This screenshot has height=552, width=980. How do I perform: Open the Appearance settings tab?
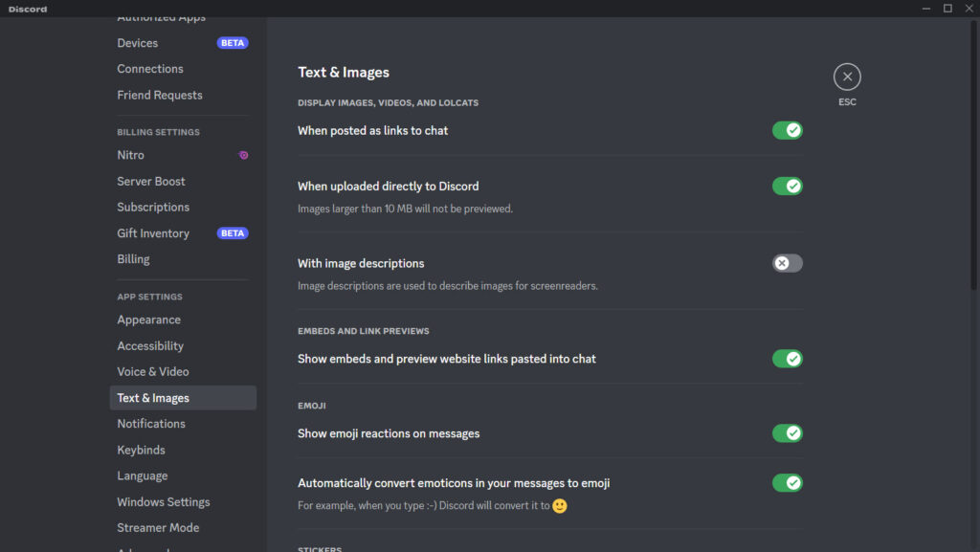[148, 320]
